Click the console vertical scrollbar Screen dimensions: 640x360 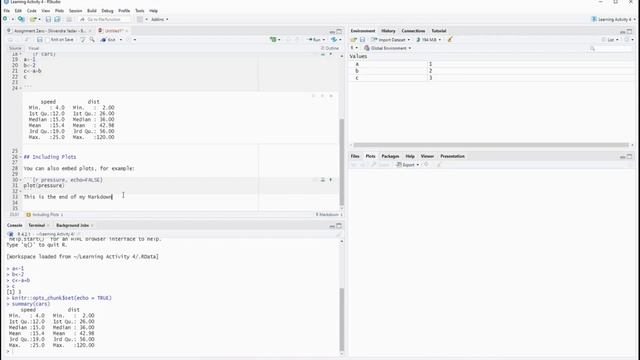click(342, 319)
